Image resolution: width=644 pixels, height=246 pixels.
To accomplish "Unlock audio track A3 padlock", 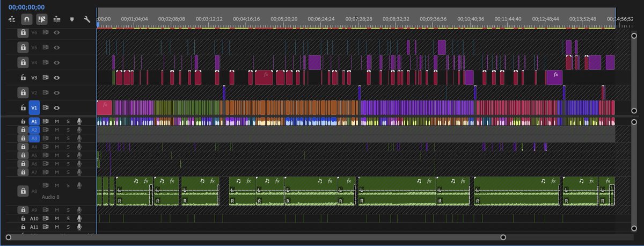I will [23, 138].
